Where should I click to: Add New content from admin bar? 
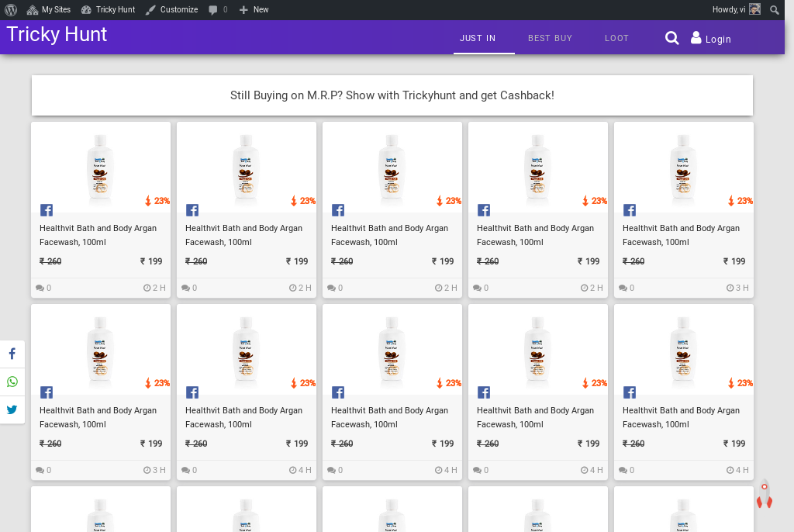pos(254,9)
